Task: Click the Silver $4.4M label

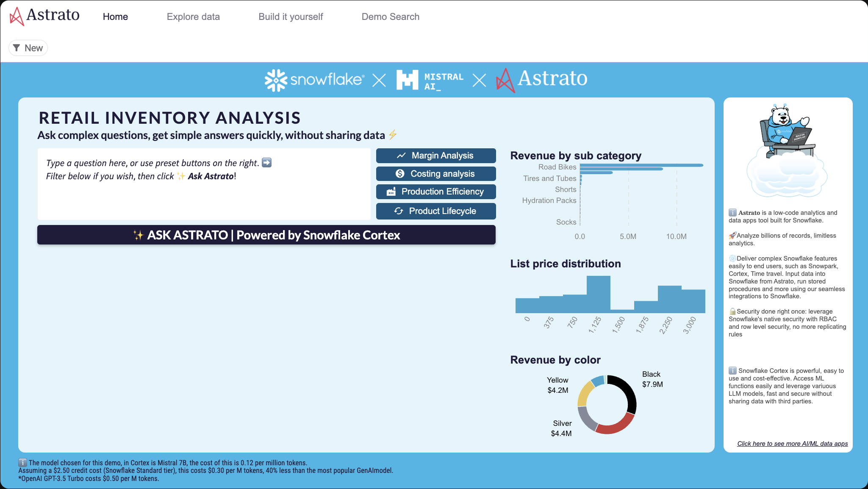Action: [562, 428]
